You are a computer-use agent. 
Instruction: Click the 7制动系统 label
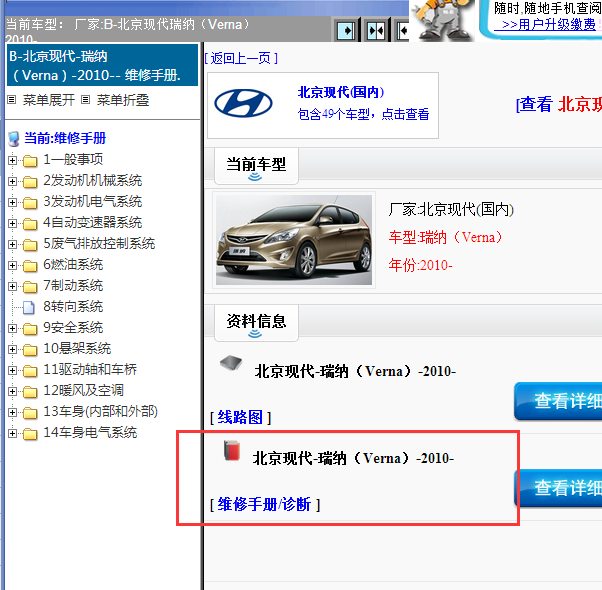(73, 286)
